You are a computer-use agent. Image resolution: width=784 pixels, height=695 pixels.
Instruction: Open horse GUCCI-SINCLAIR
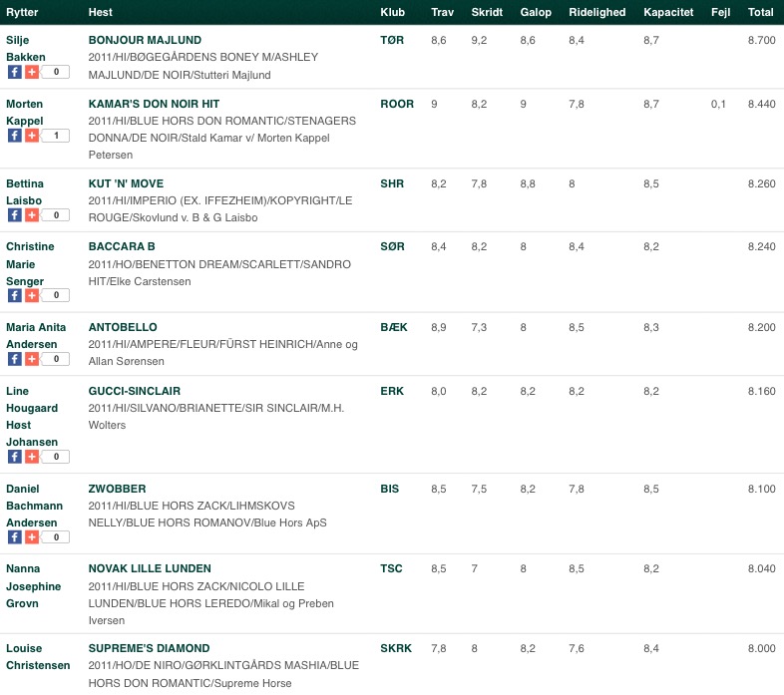coord(135,391)
